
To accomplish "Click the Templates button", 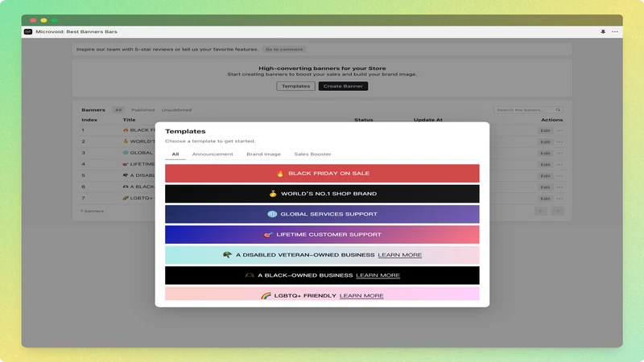I will [295, 86].
